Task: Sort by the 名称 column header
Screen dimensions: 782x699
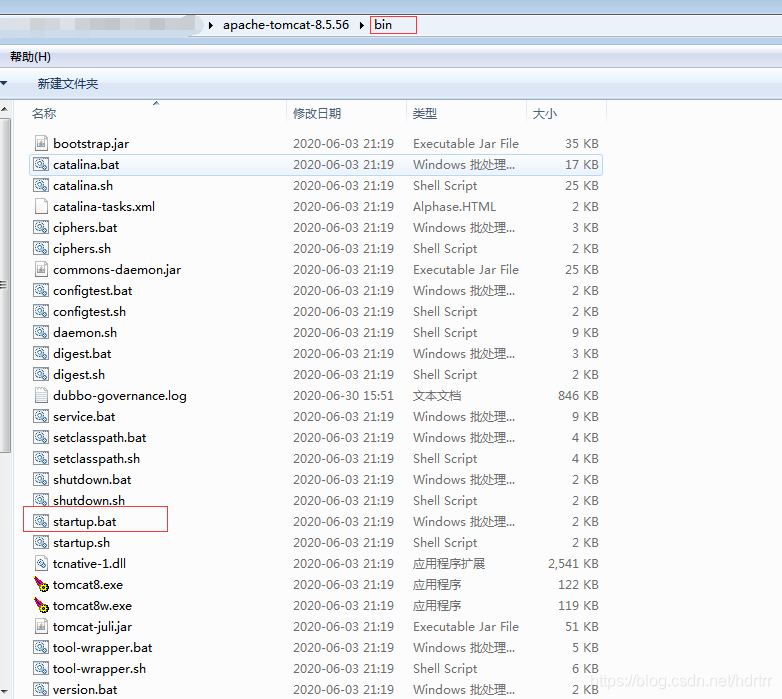Action: click(x=44, y=114)
